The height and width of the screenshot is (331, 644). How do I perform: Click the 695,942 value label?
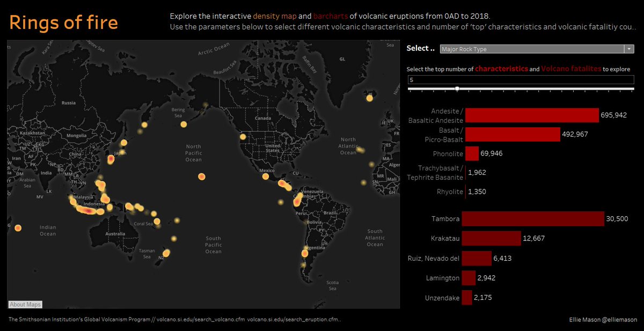point(614,115)
